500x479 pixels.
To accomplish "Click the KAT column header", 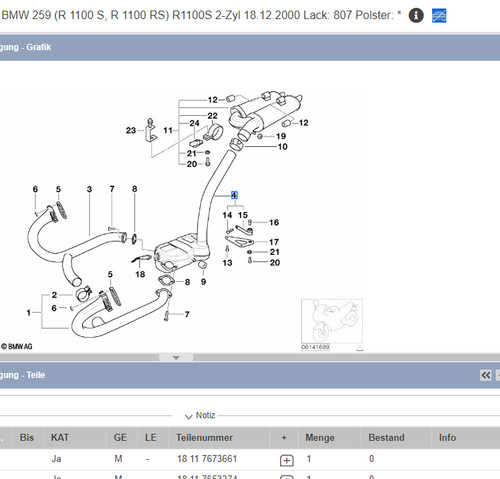I will (x=60, y=438).
